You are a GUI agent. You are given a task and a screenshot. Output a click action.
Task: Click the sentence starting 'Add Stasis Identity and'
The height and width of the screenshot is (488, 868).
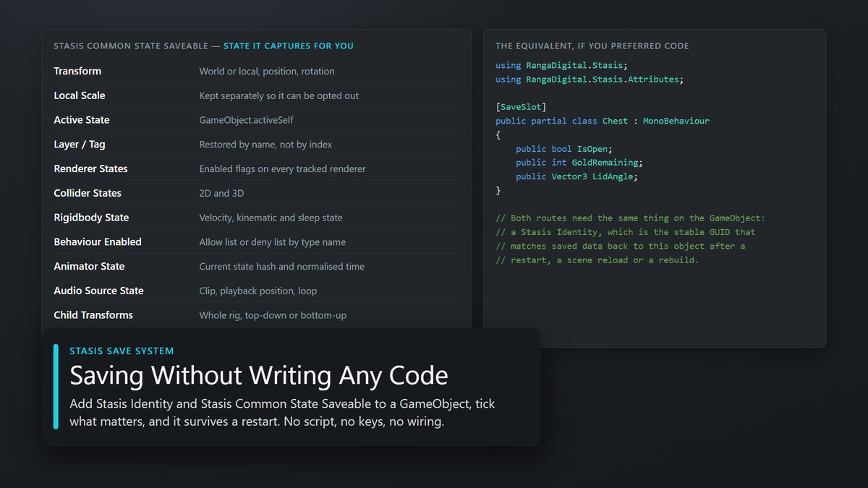[282, 412]
